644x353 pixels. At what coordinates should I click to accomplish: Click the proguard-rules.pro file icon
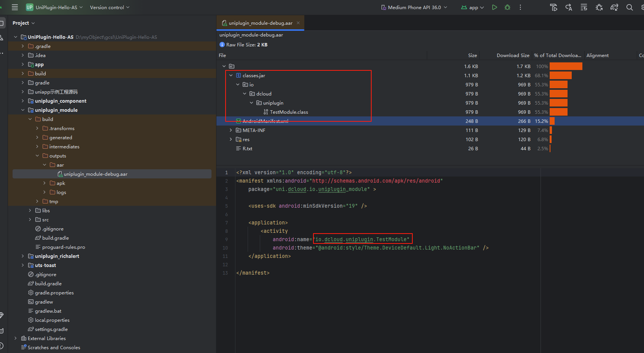coord(38,247)
